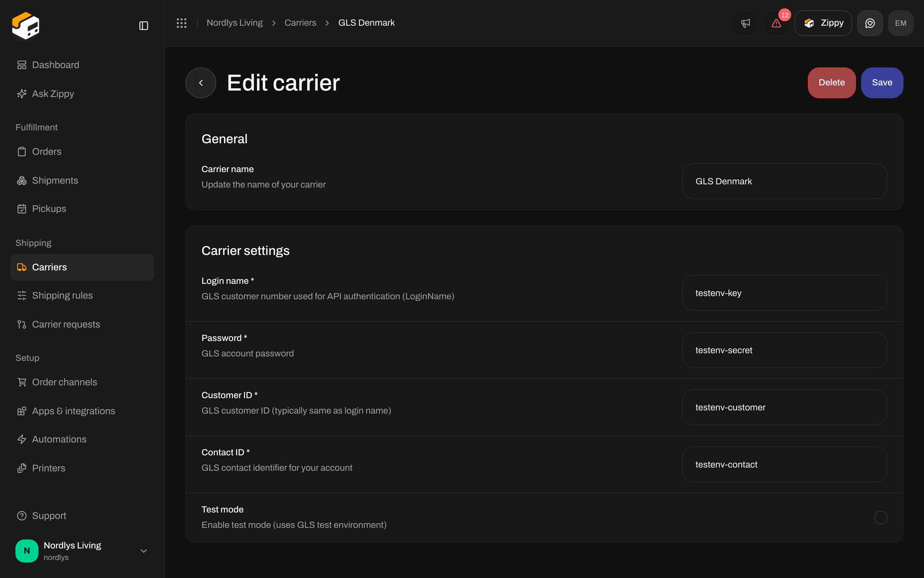Image resolution: width=924 pixels, height=578 pixels.
Task: Click the Contact ID input field
Action: point(784,464)
